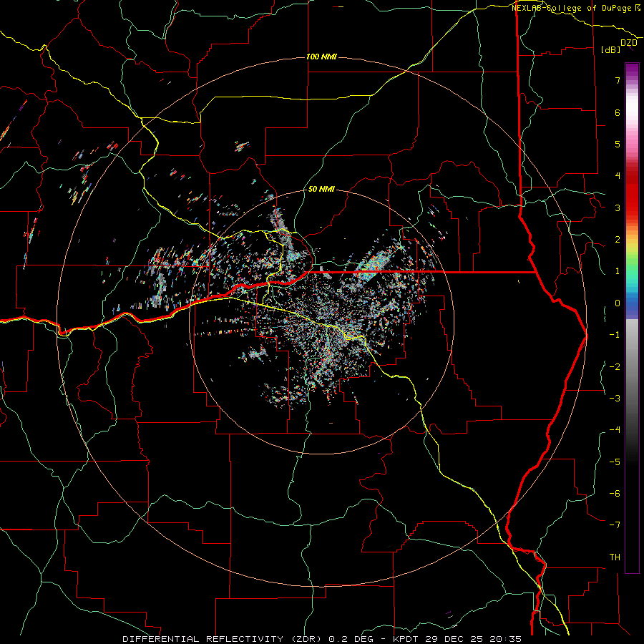Click the 5 dB value on color scale
Image resolution: width=644 pixels, height=644 pixels.
click(618, 144)
